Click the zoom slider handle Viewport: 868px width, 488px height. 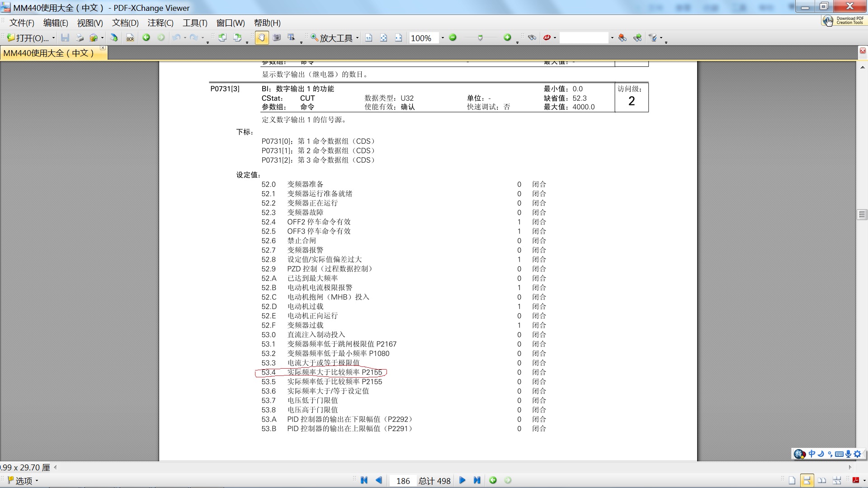point(480,38)
